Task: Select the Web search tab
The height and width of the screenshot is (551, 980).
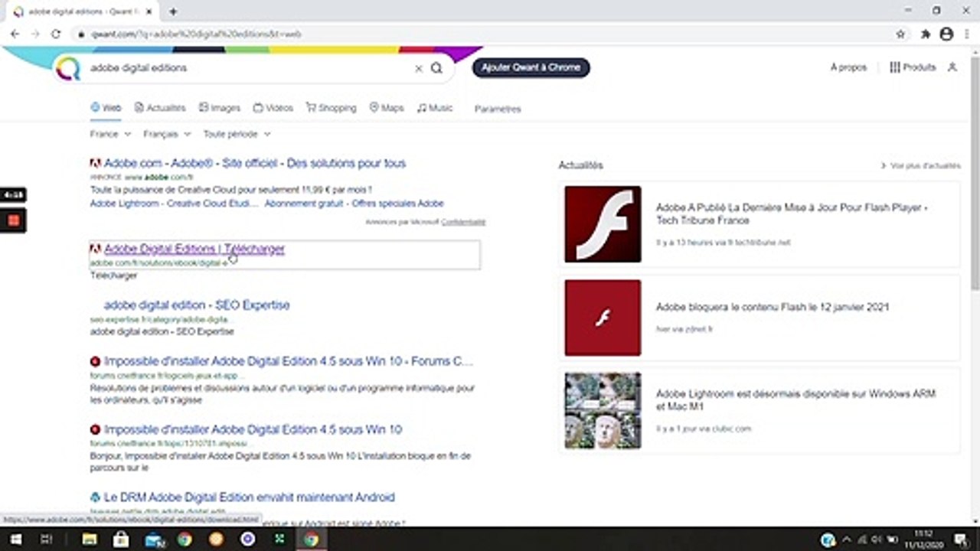Action: click(106, 108)
